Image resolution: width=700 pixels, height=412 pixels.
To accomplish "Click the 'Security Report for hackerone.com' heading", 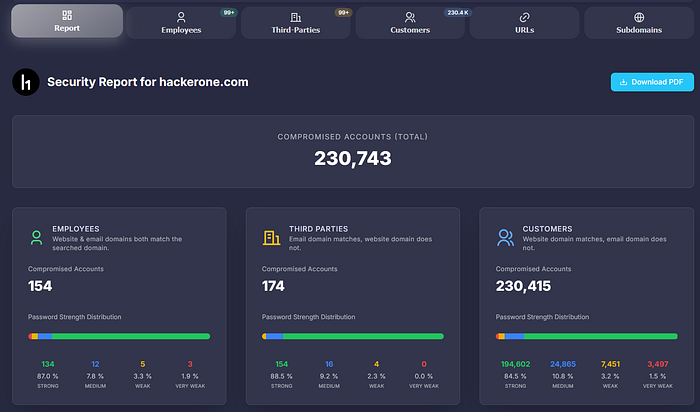I will (x=148, y=82).
